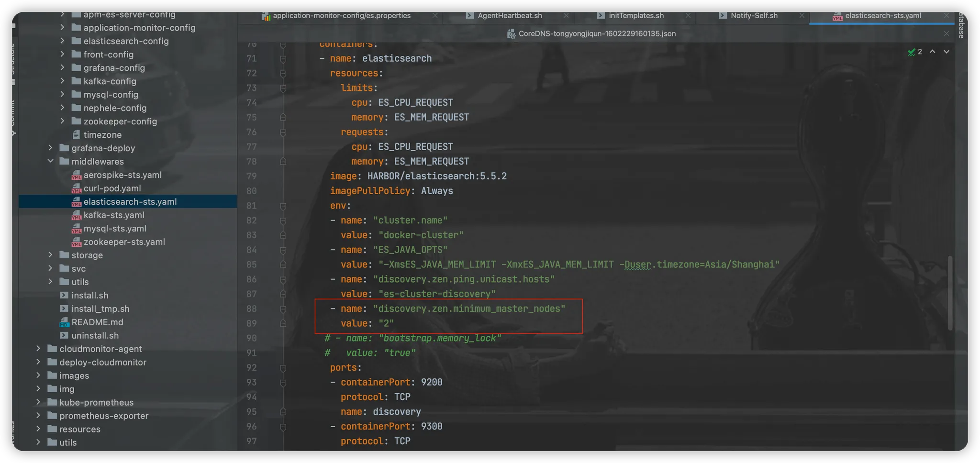The image size is (980, 463).
Task: Click the properties icon on es.properties tab
Action: 266,16
